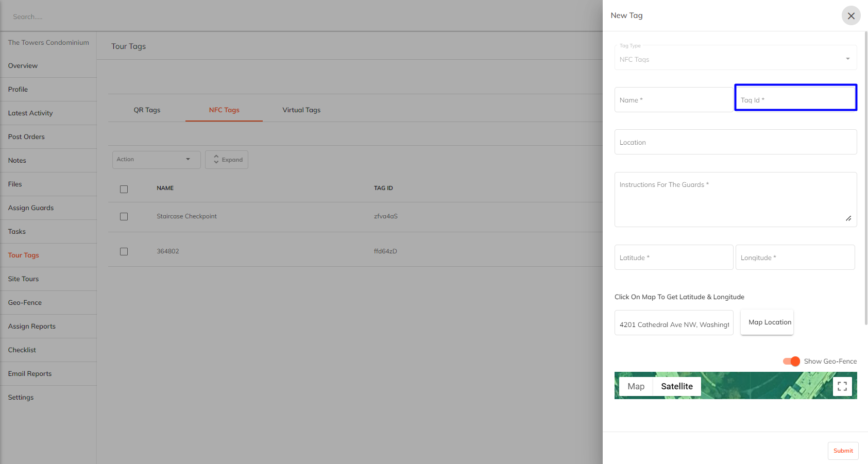
Task: Click the Expand rows control above the table
Action: [x=227, y=159]
